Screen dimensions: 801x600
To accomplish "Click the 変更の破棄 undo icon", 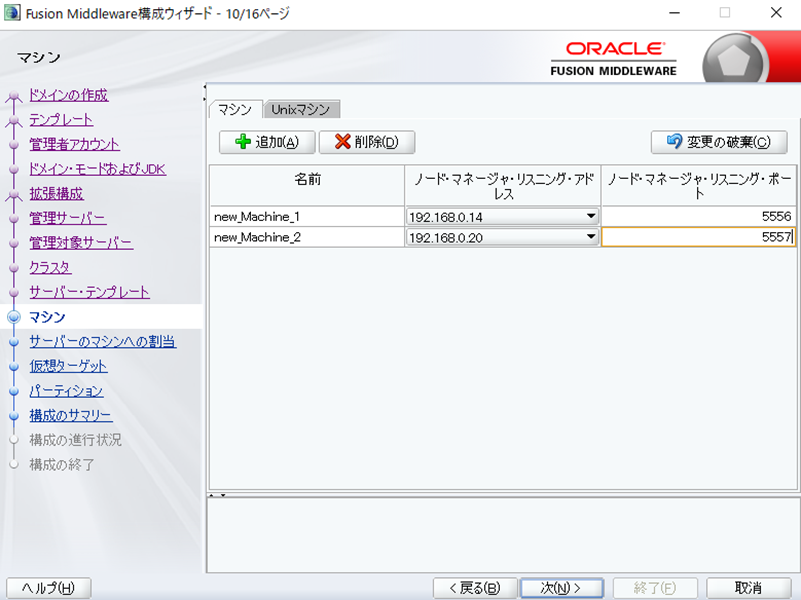I will (674, 142).
